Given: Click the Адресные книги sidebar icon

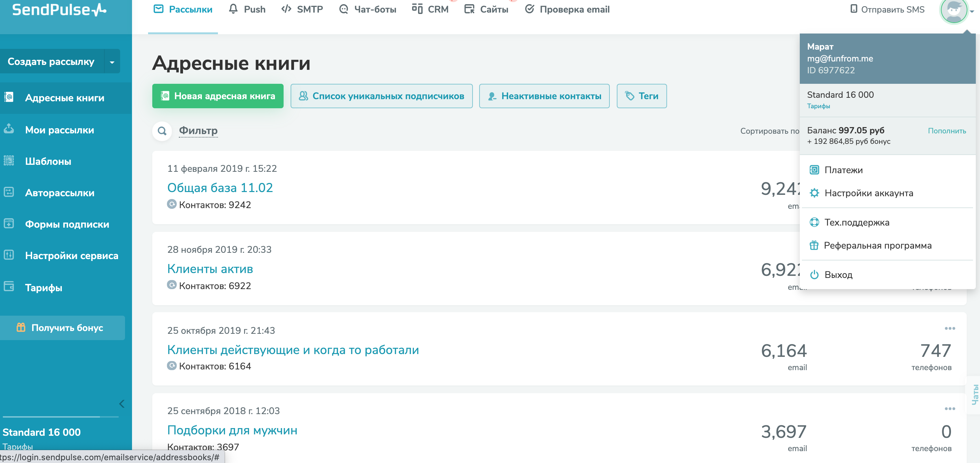Looking at the screenshot, I should click(9, 97).
